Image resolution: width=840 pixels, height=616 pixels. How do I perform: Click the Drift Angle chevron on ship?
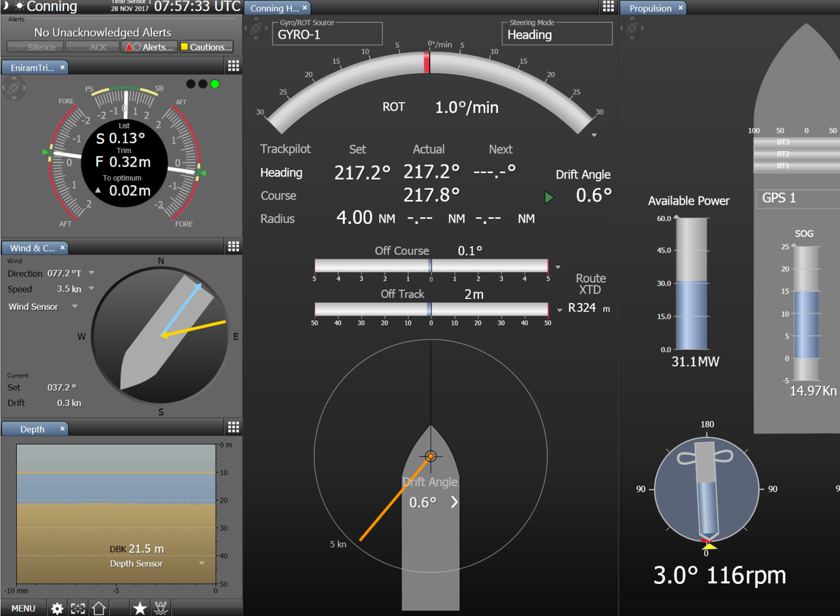coord(454,502)
